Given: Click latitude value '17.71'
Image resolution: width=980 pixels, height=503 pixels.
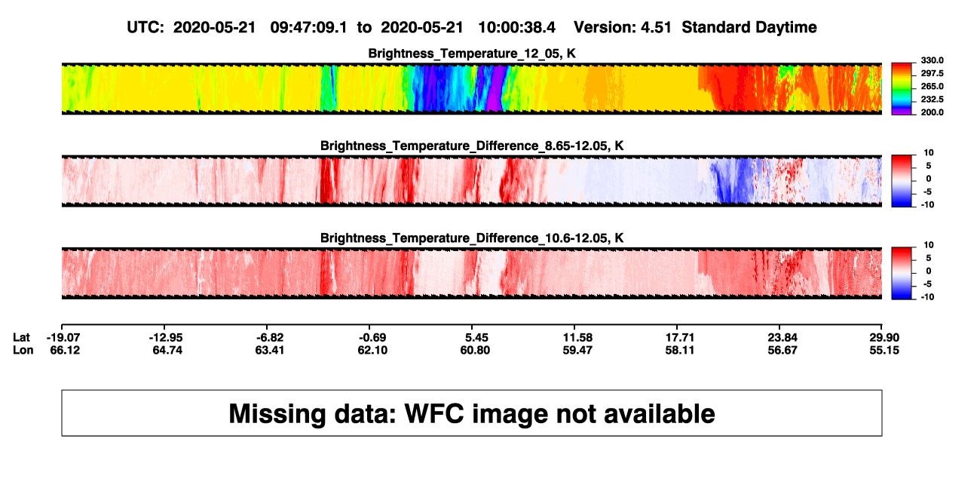Looking at the screenshot, I should pyautogui.click(x=680, y=337).
